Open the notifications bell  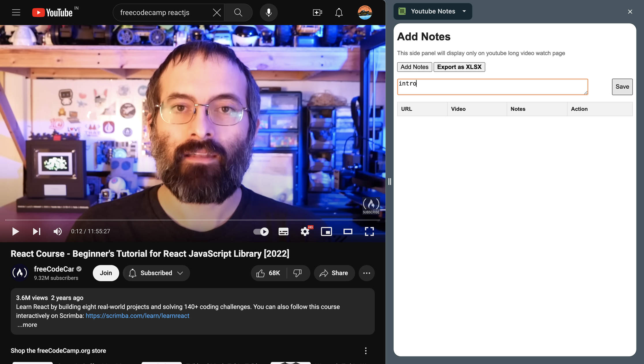[339, 12]
